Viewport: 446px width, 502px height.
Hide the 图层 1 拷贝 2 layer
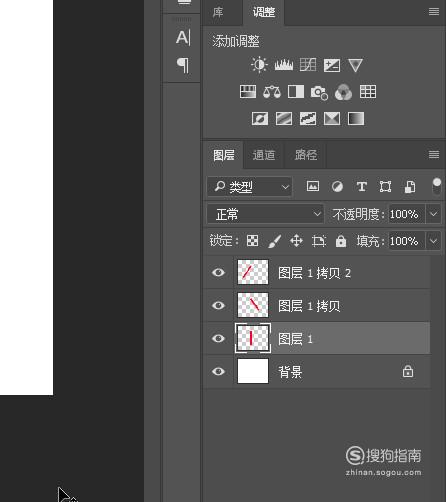[x=218, y=272]
